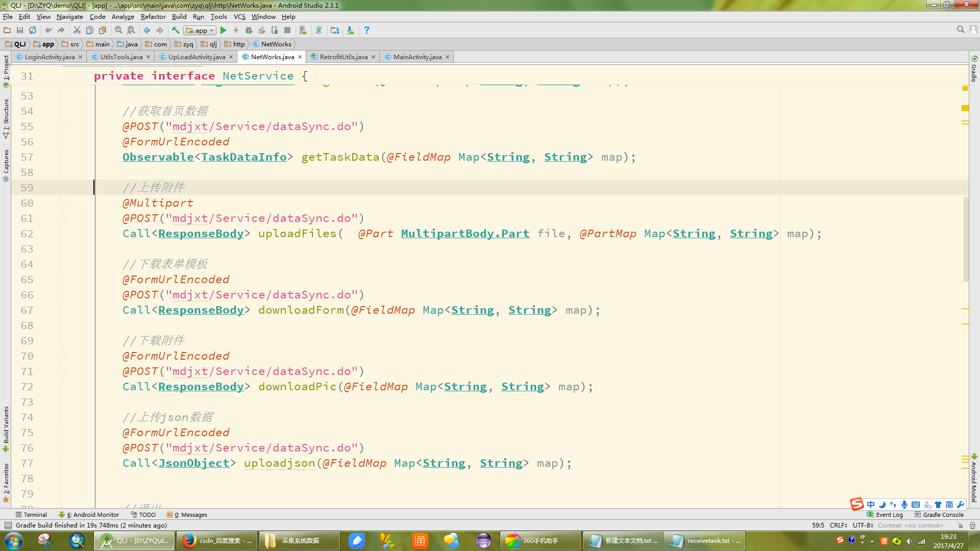The width and height of the screenshot is (980, 551).
Task: Undo the last action
Action: click(48, 31)
